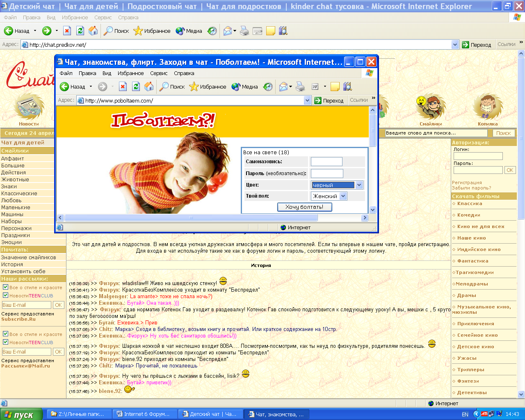The image size is (525, 420).
Task: Open Back history arrow in background window toolbar
Action: (35, 31)
